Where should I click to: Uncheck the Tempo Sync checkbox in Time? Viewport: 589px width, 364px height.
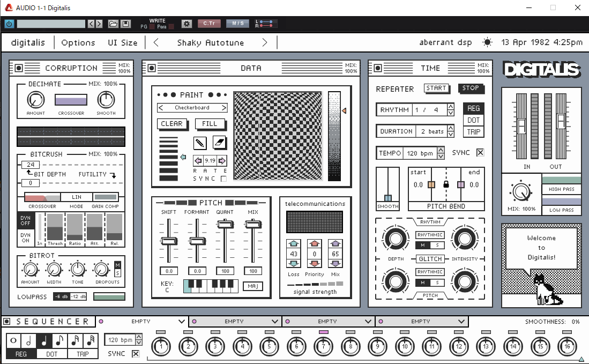point(480,152)
